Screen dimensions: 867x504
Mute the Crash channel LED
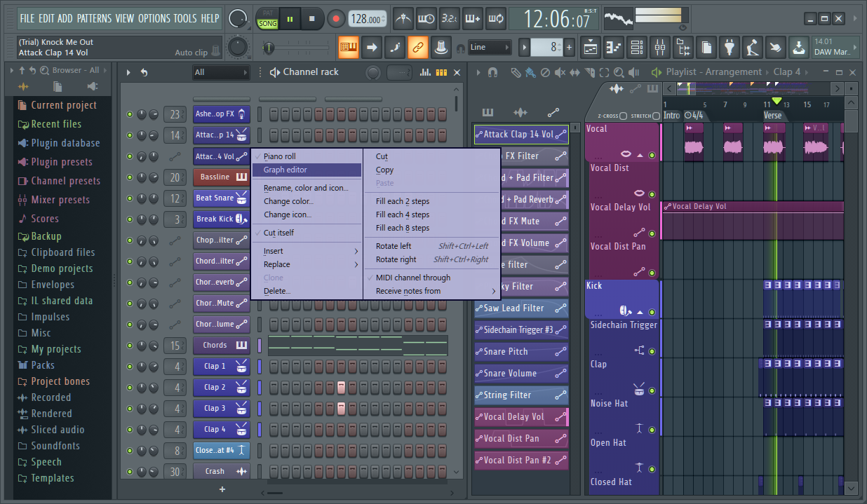click(x=129, y=472)
